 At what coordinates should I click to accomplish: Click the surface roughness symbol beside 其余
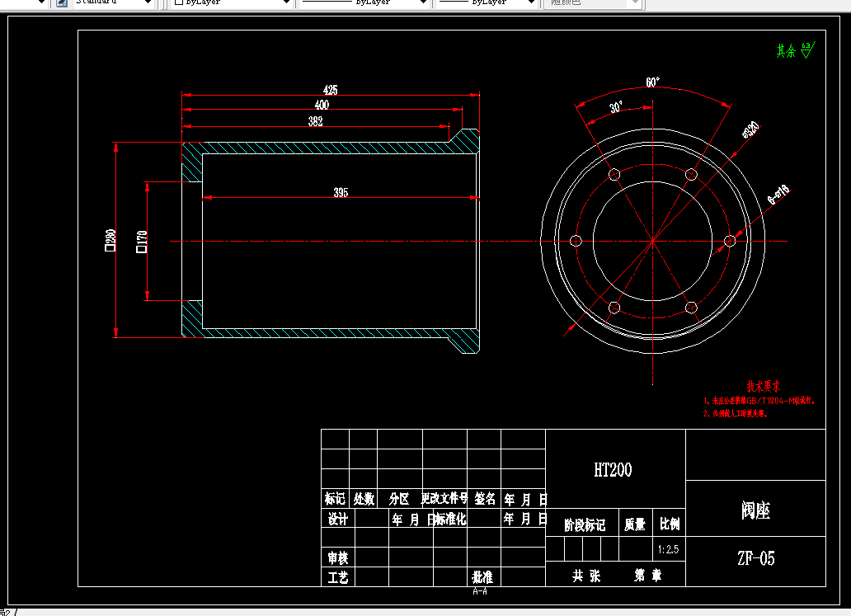(x=807, y=50)
